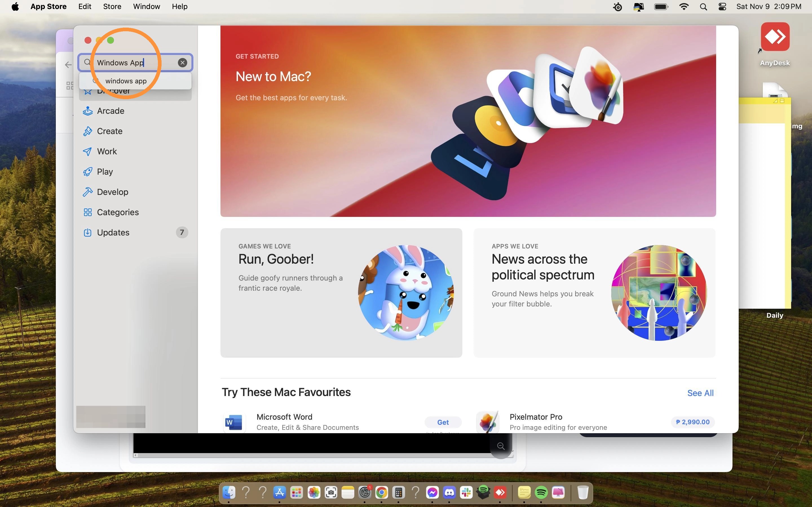812x507 pixels.
Task: Open the Arcade sidebar section
Action: [135, 111]
